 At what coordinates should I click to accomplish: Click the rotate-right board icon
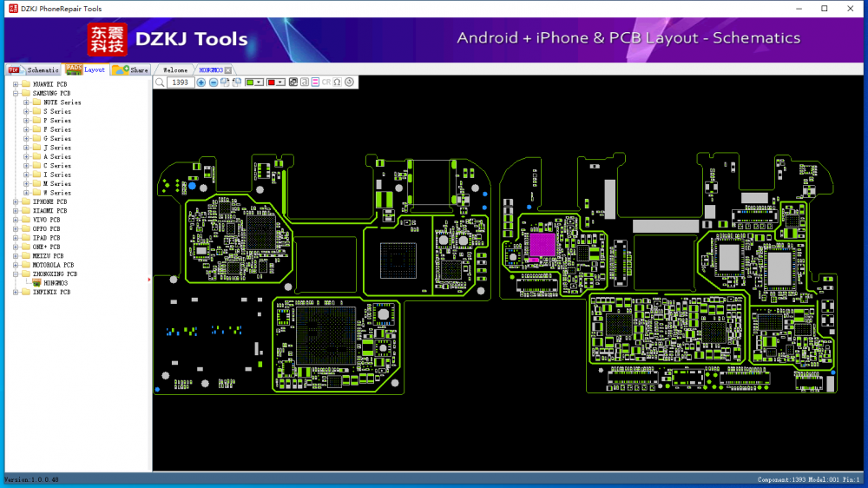(x=225, y=82)
